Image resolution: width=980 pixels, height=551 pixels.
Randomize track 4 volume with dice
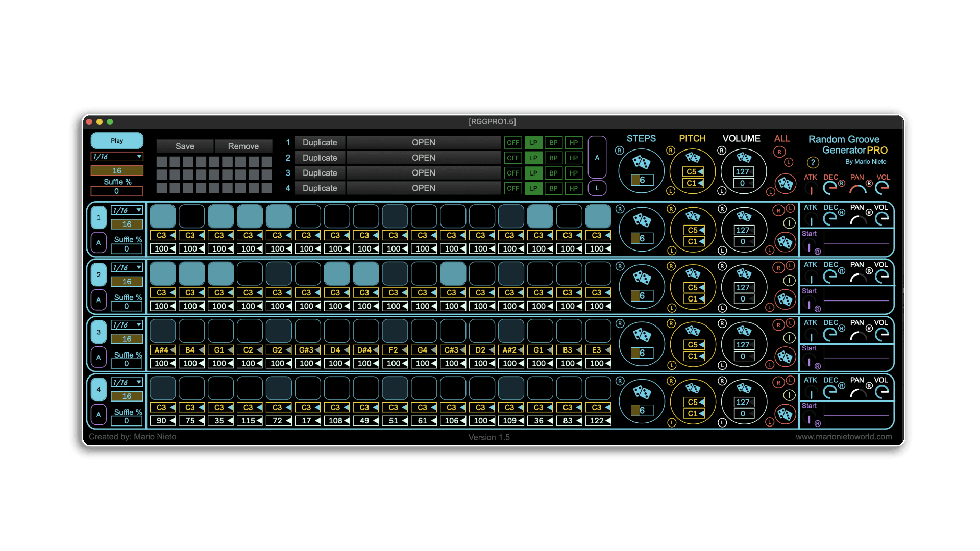coord(744,388)
